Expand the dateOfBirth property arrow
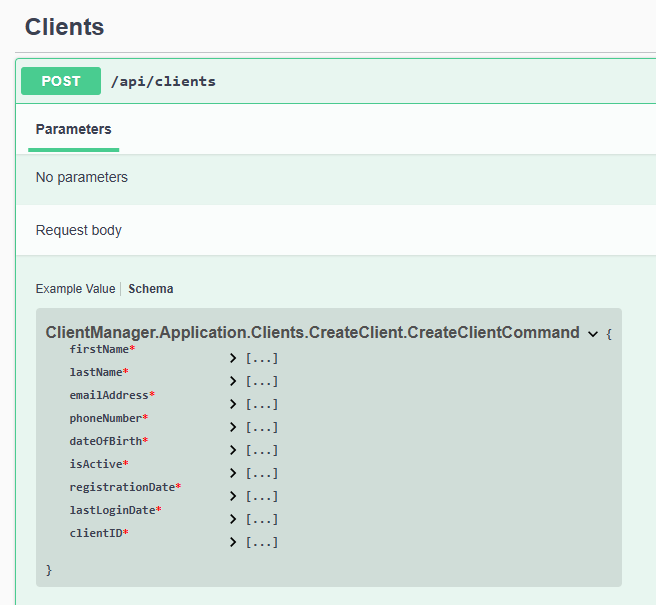 233,450
